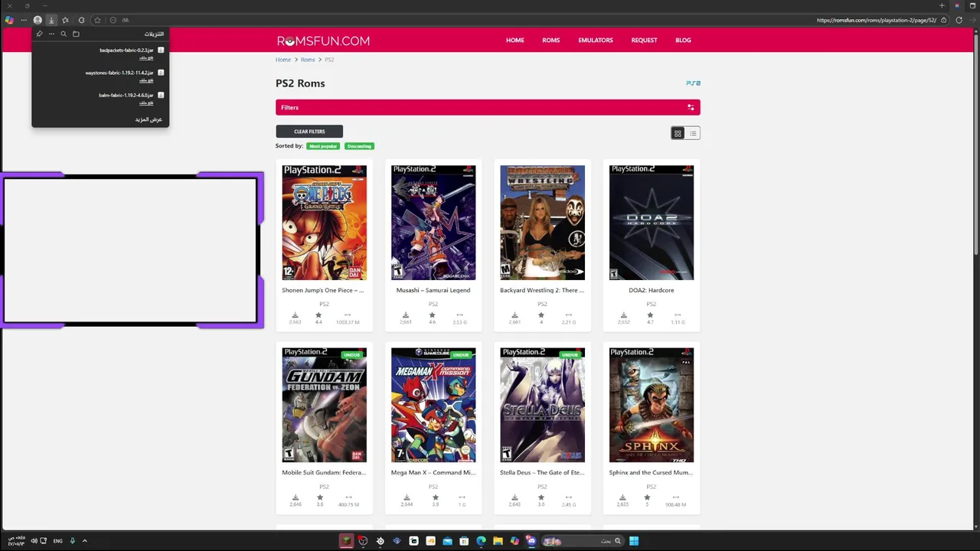Expand the Filters bar
The width and height of the screenshot is (980, 551).
pos(488,107)
